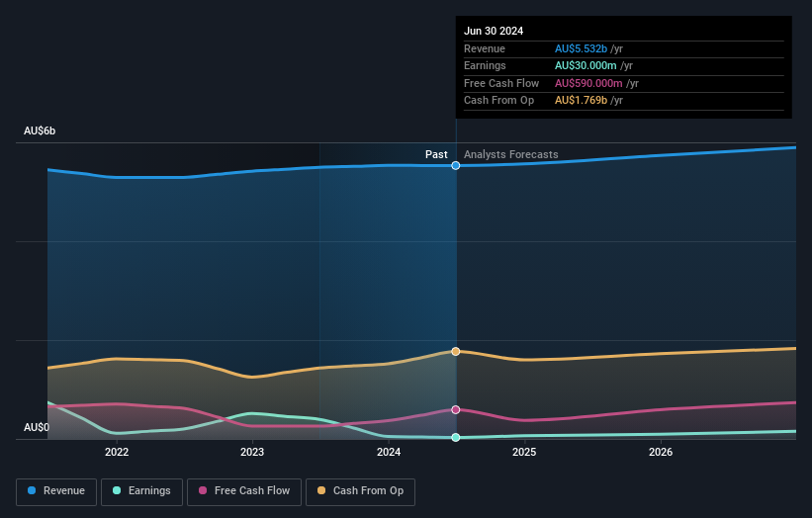Click the Revenue row label in the tooltip
Viewport: 812px width, 518px height.
tap(485, 48)
